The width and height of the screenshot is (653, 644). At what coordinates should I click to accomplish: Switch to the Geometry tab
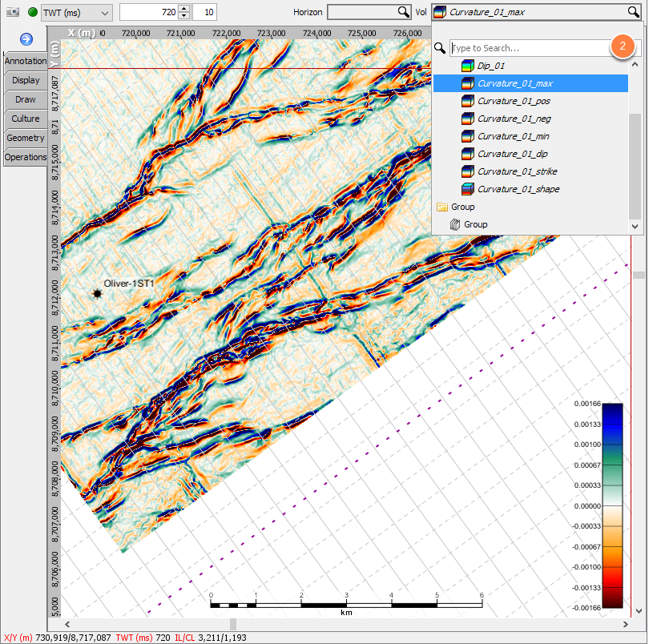(25, 138)
